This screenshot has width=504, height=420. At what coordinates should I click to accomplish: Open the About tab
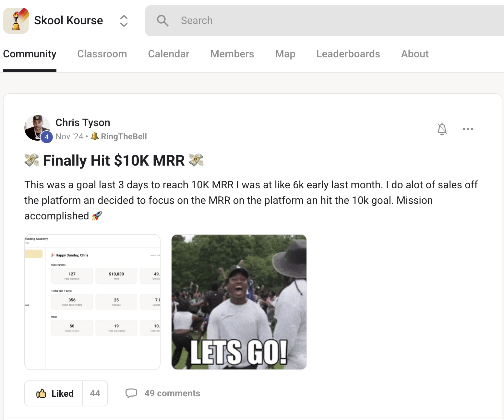(415, 54)
